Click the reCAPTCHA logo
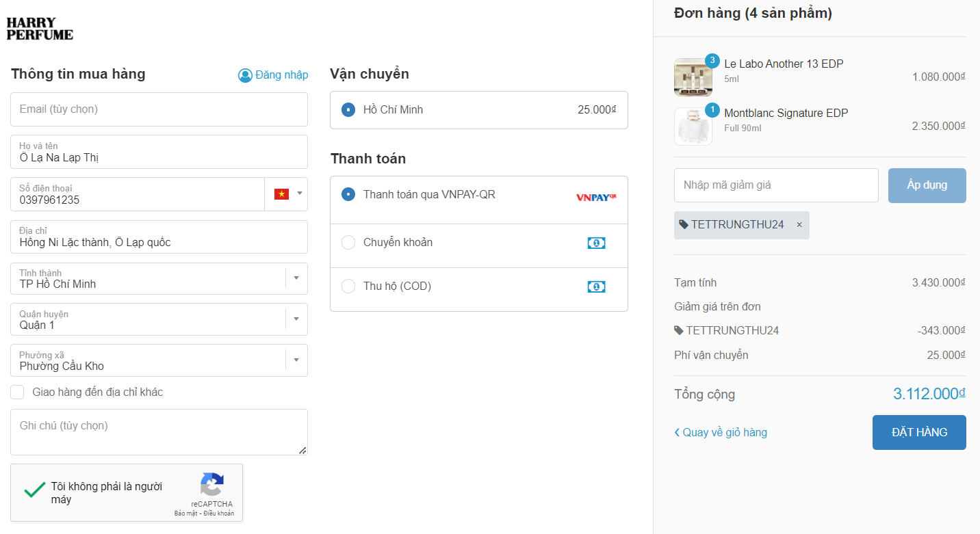The image size is (980, 534). click(x=212, y=485)
